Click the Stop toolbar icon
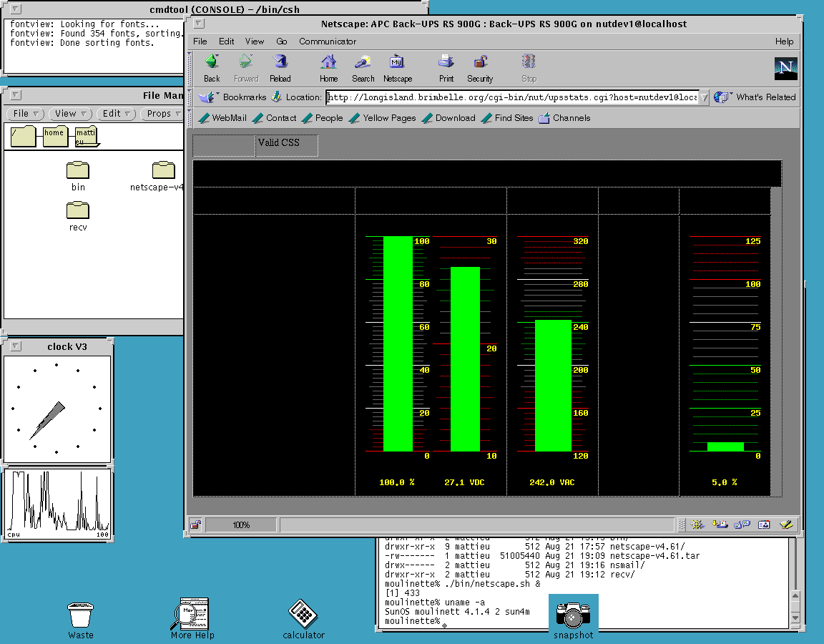Screen dimensions: 824x644 point(529,69)
